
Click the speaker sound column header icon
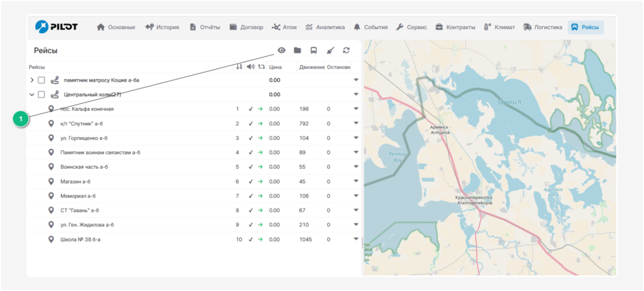251,66
